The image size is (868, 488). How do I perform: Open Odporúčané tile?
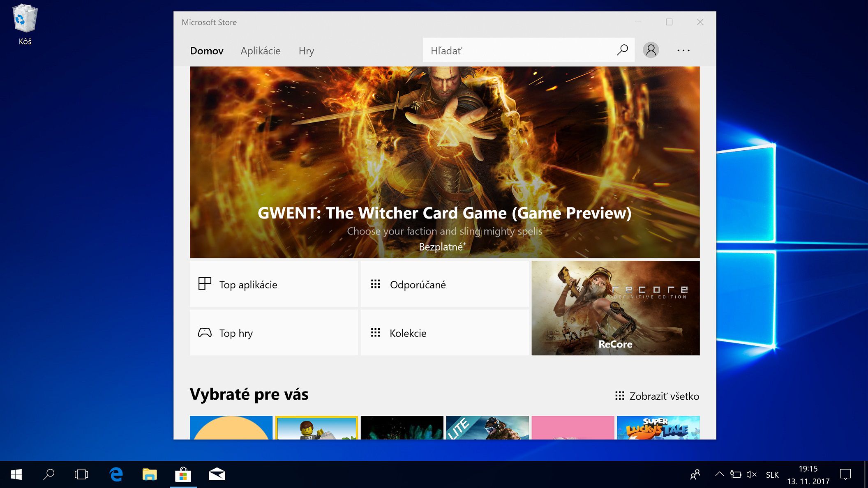445,284
